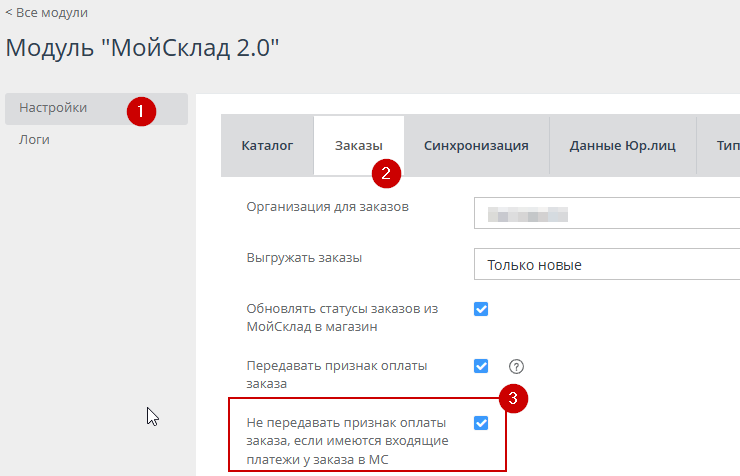Click the 'Организация для заказов' label
This screenshot has width=740, height=476.
[328, 207]
